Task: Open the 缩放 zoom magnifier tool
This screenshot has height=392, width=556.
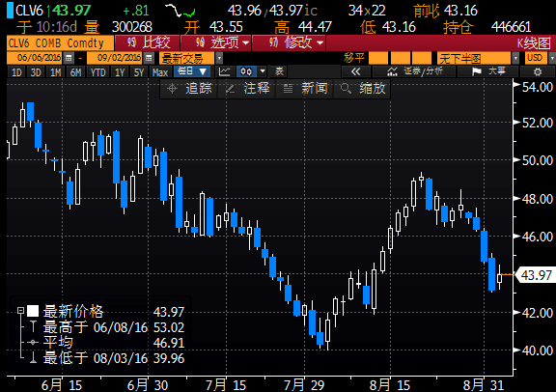Action: pos(362,89)
